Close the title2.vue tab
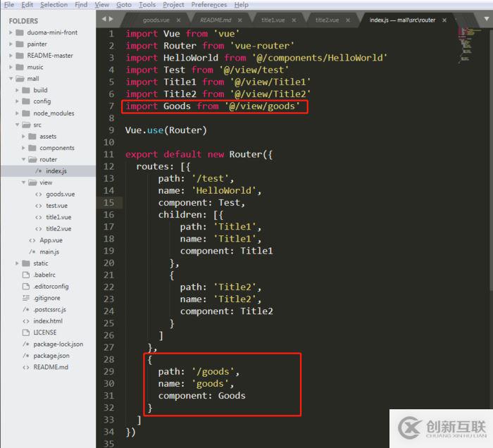The width and height of the screenshot is (493, 448). point(348,20)
